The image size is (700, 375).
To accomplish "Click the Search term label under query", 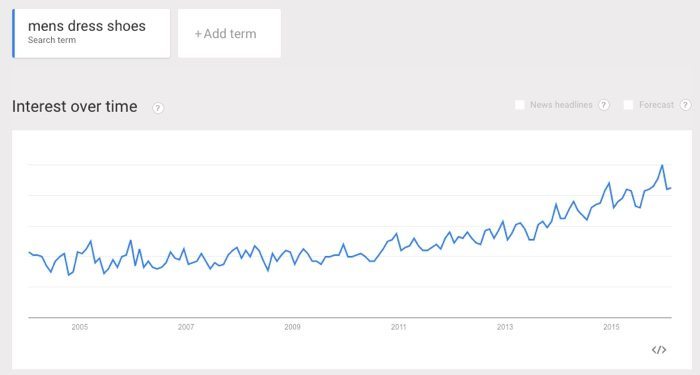I will 52,40.
